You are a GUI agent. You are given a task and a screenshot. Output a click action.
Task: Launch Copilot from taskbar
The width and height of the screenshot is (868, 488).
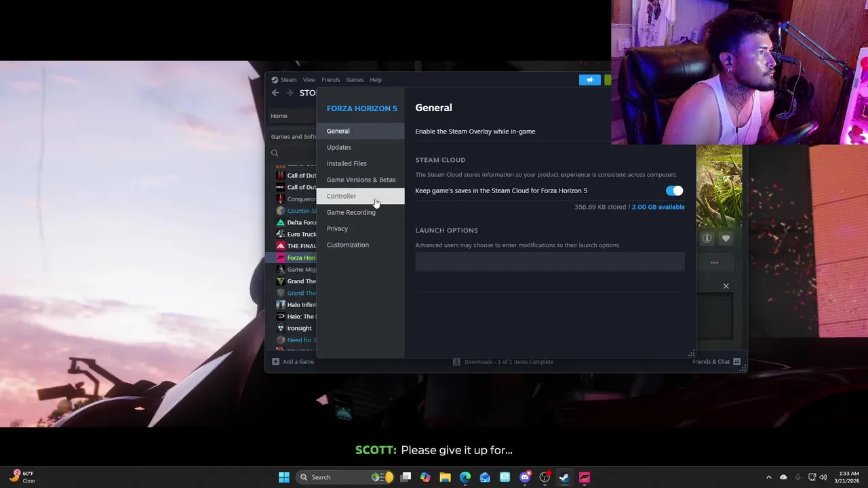425,477
